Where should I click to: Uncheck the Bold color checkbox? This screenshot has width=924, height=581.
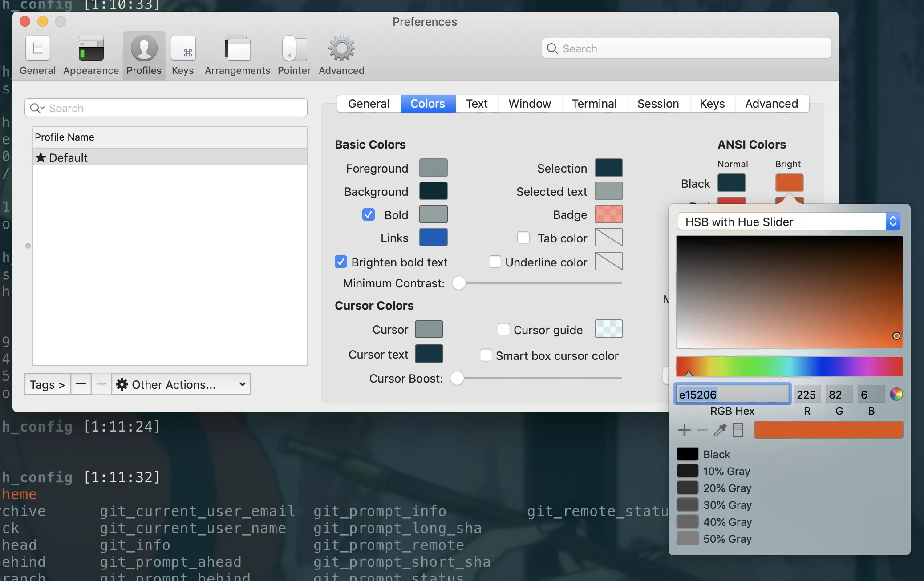[x=368, y=215]
